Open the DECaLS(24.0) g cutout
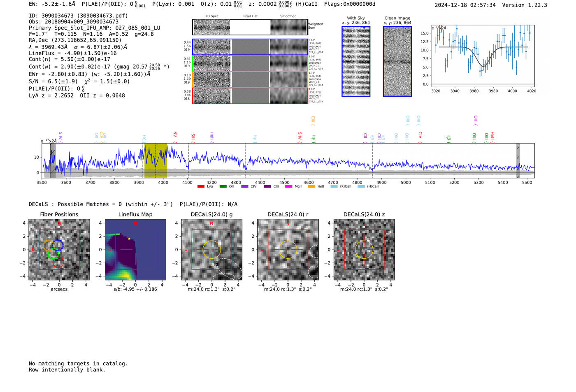Image resolution: width=576 pixels, height=392 pixels. pyautogui.click(x=211, y=250)
